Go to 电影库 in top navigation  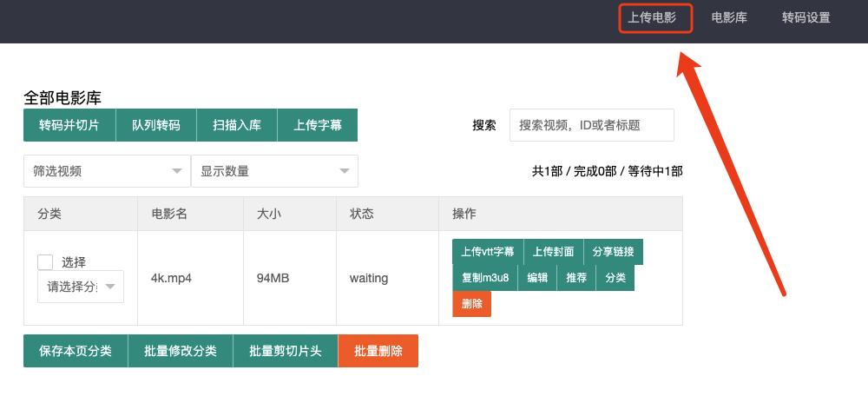[729, 17]
